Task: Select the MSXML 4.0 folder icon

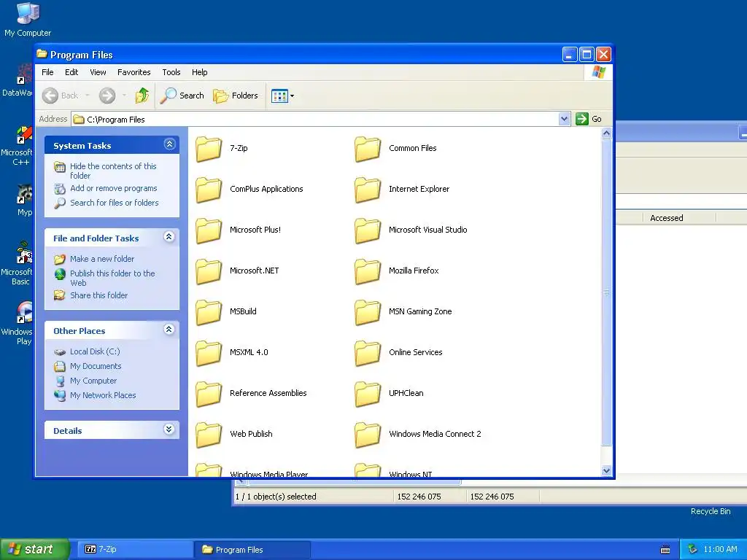Action: pyautogui.click(x=209, y=354)
